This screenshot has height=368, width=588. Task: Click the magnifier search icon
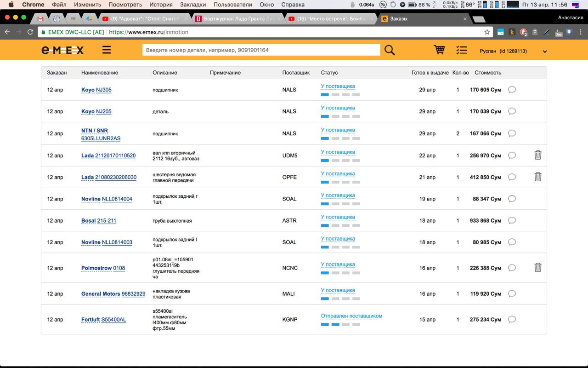pos(390,50)
